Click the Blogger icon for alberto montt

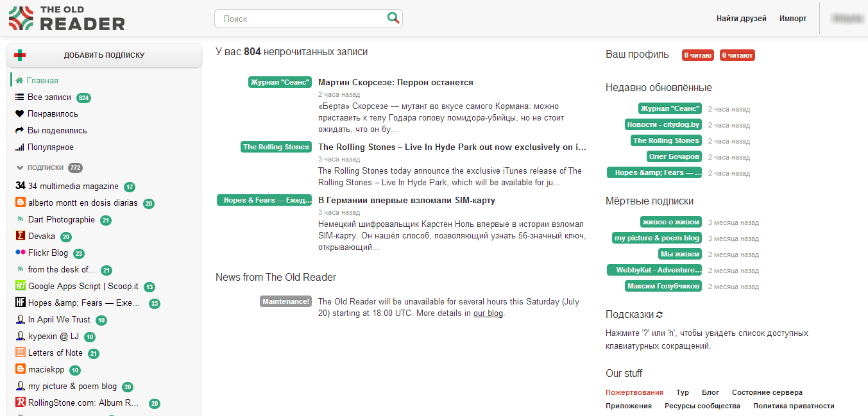pos(21,203)
